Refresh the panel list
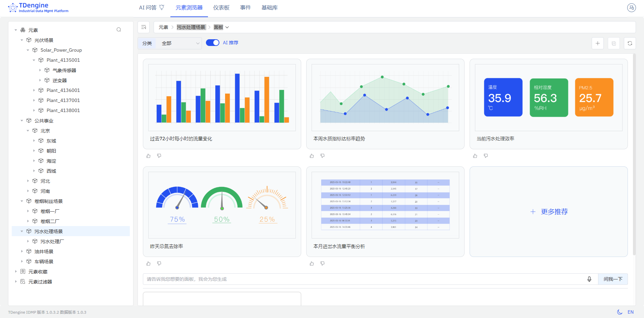This screenshot has width=644, height=318. point(630,43)
